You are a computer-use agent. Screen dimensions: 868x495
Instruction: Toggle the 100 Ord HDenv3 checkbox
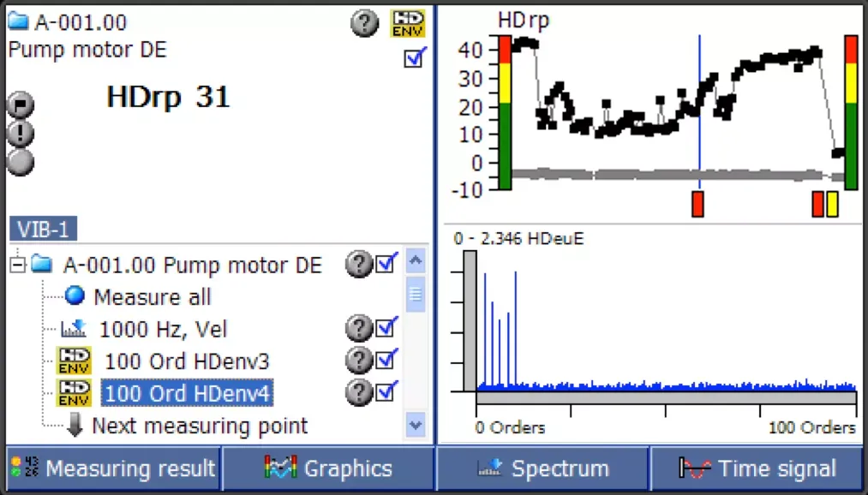(x=386, y=360)
